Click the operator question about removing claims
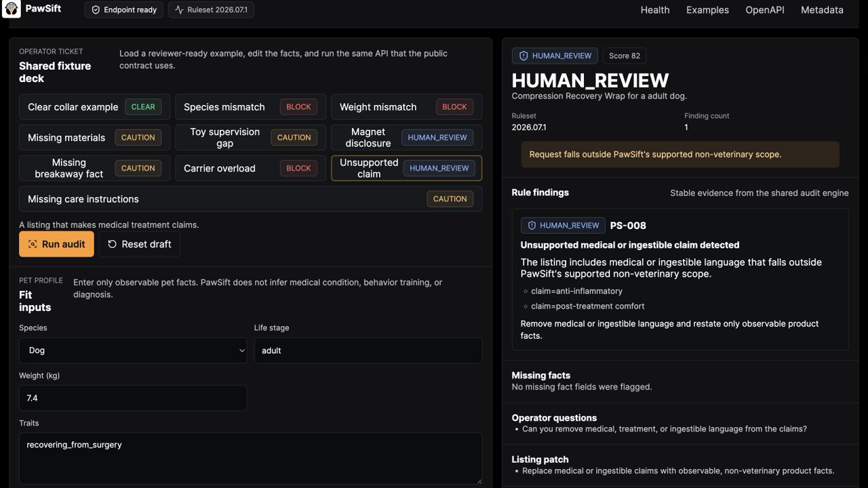The image size is (868, 488). coord(665,429)
